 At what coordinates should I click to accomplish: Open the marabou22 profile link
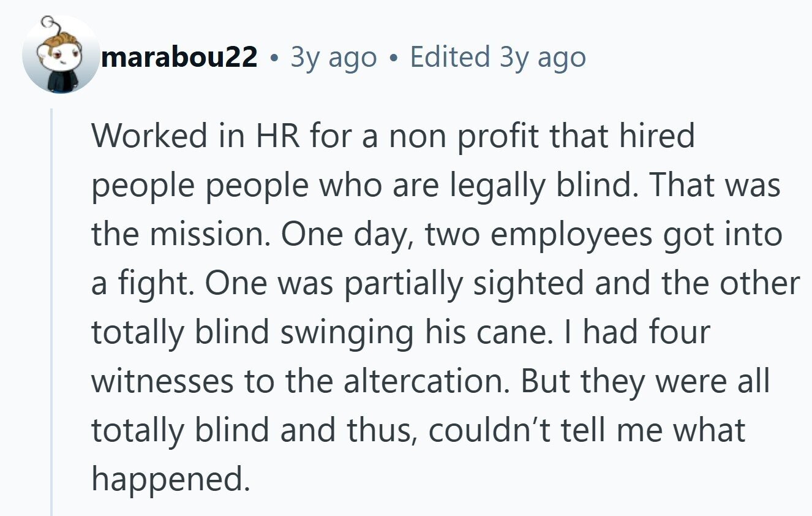pos(179,57)
